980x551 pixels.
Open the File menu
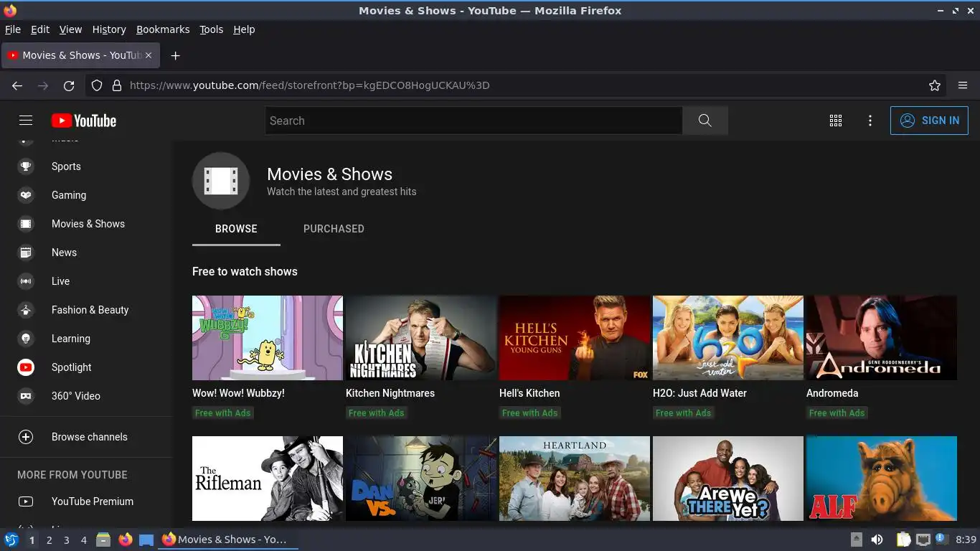(x=13, y=29)
